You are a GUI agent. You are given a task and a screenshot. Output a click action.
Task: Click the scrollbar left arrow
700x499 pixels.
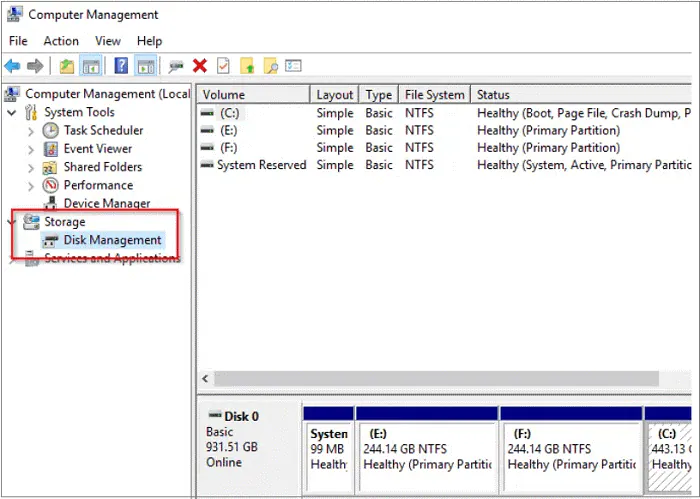205,379
